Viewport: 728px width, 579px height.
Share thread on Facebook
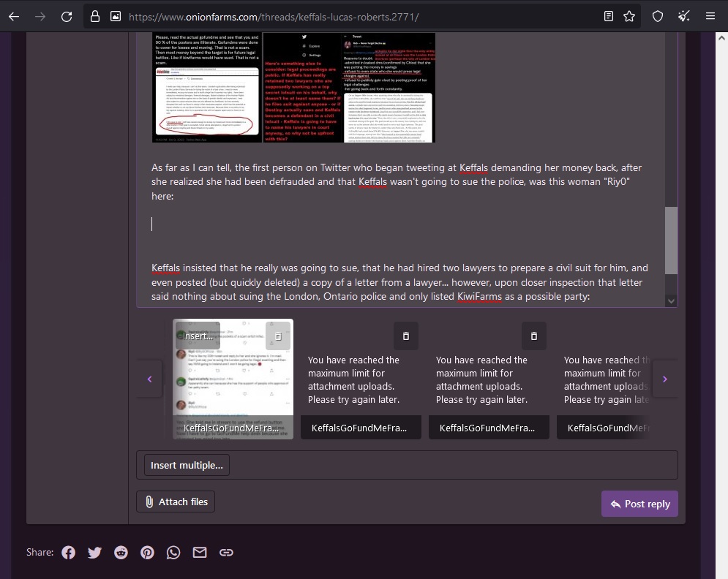68,553
